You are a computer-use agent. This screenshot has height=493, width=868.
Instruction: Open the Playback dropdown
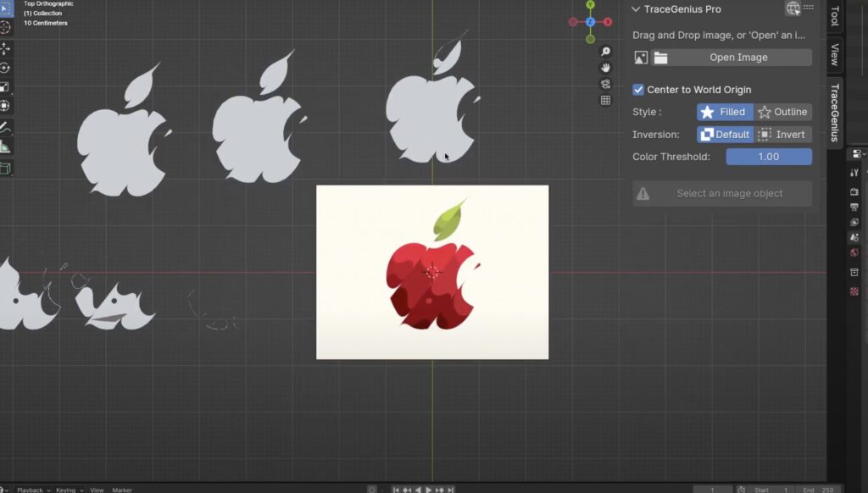pos(33,490)
